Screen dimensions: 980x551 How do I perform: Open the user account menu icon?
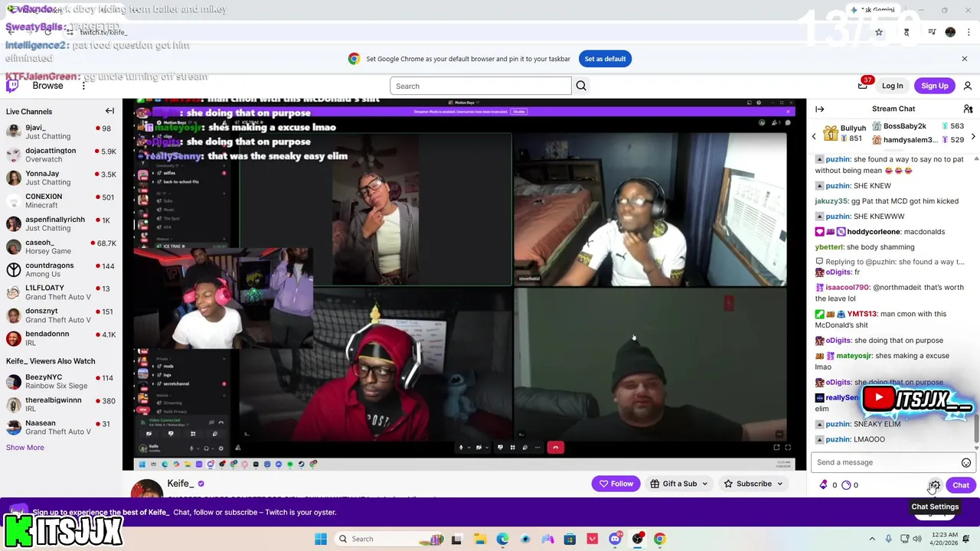click(x=968, y=86)
